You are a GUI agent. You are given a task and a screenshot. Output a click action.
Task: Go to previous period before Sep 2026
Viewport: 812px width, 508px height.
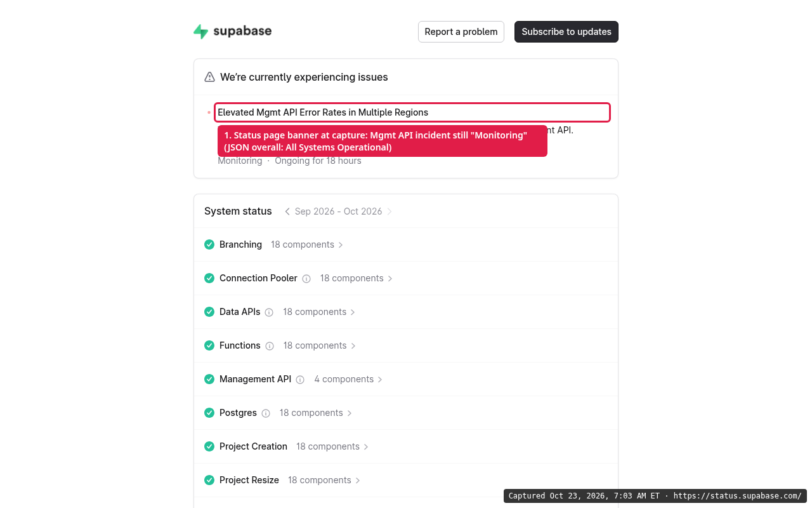[287, 211]
